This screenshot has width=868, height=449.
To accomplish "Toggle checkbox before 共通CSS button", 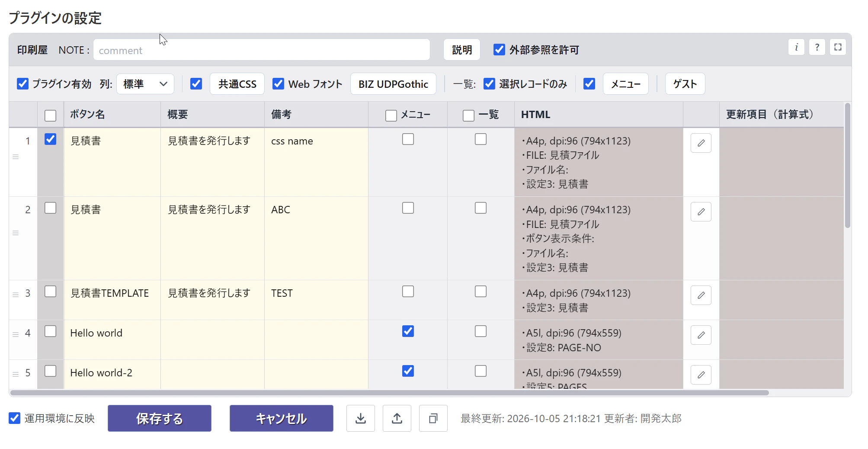I will (x=196, y=83).
